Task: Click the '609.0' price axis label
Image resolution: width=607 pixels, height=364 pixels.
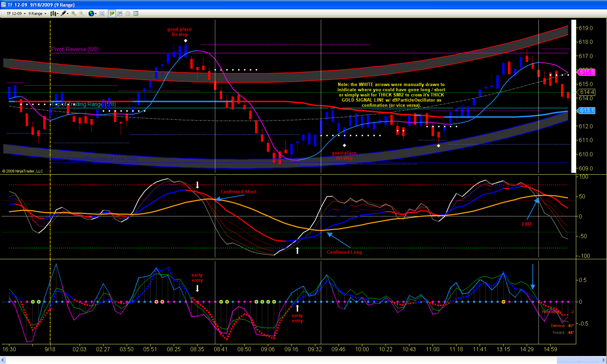Action: point(586,168)
